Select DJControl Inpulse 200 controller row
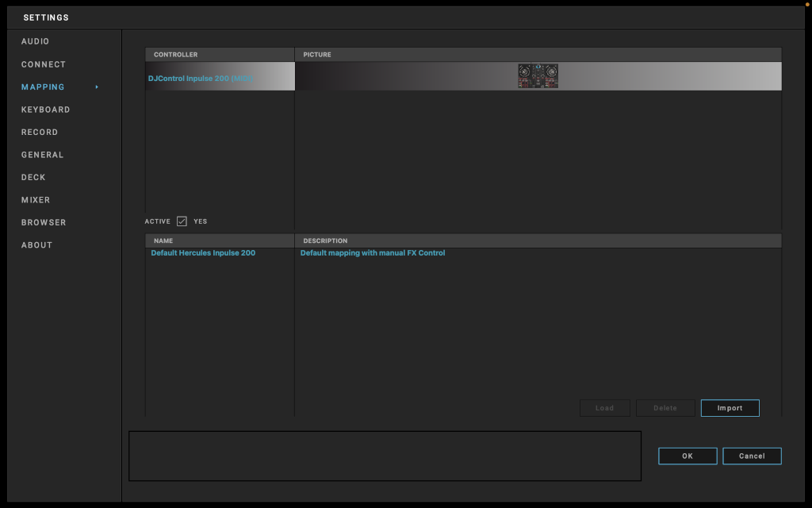Image resolution: width=812 pixels, height=508 pixels. tap(200, 79)
